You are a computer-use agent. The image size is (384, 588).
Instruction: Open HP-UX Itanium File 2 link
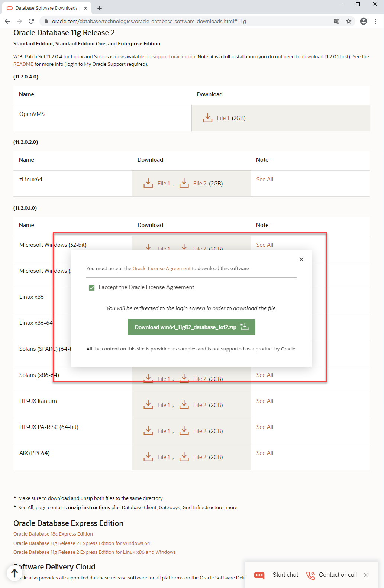pos(200,405)
